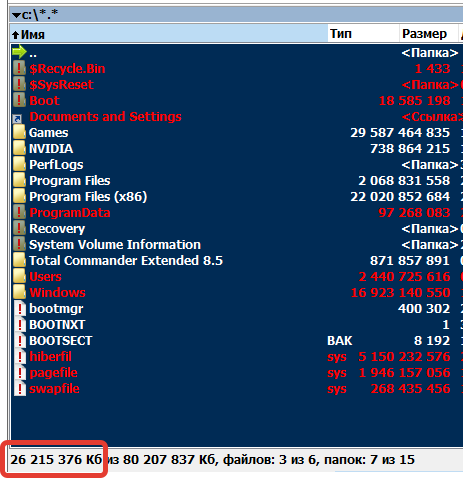Click the status bar selected size text
Screen dimensions: 463x478
(x=56, y=460)
